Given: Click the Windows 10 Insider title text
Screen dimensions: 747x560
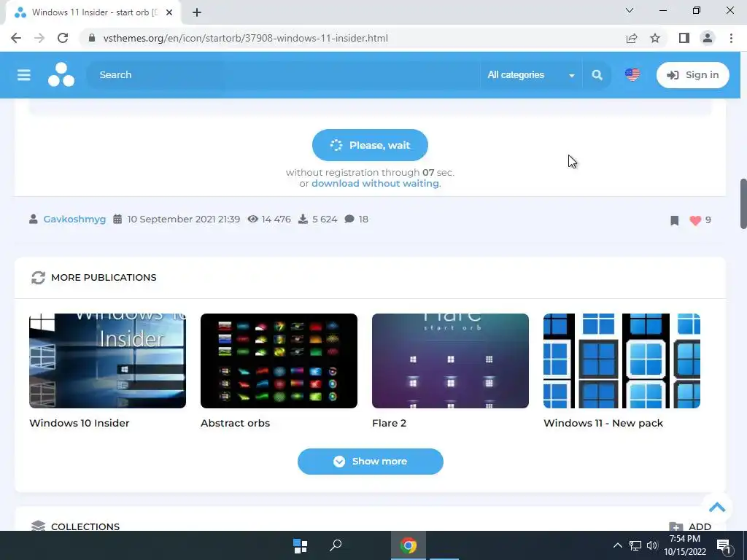Looking at the screenshot, I should [x=79, y=423].
